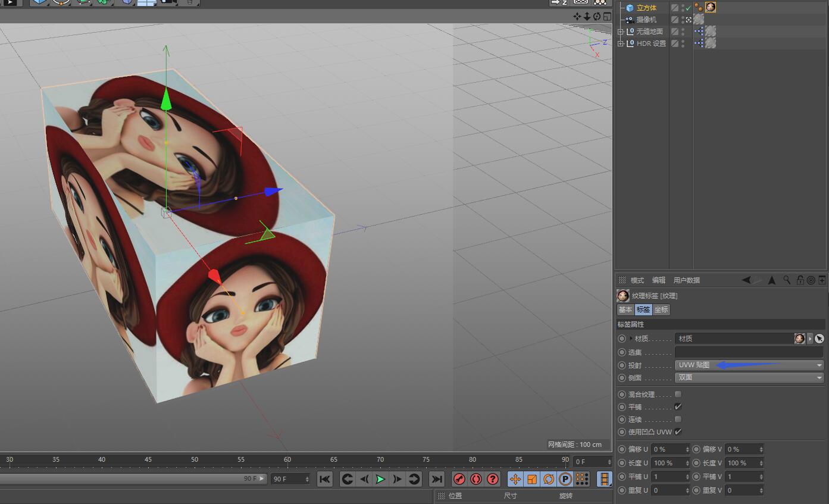Open the 编辑 menu in attributes

coord(659,280)
